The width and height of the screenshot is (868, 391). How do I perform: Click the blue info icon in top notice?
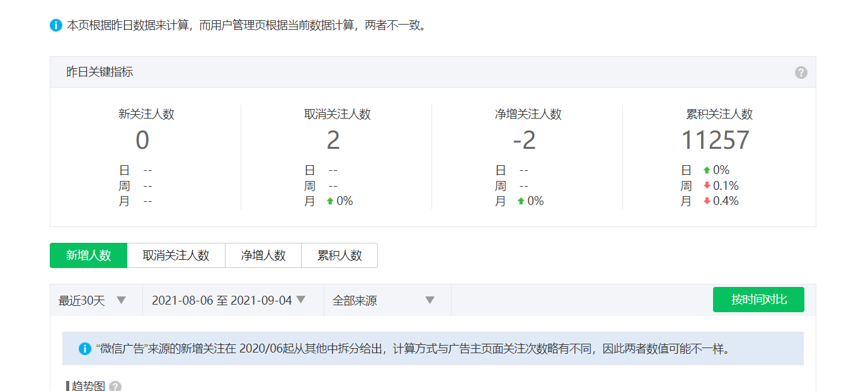[56, 25]
